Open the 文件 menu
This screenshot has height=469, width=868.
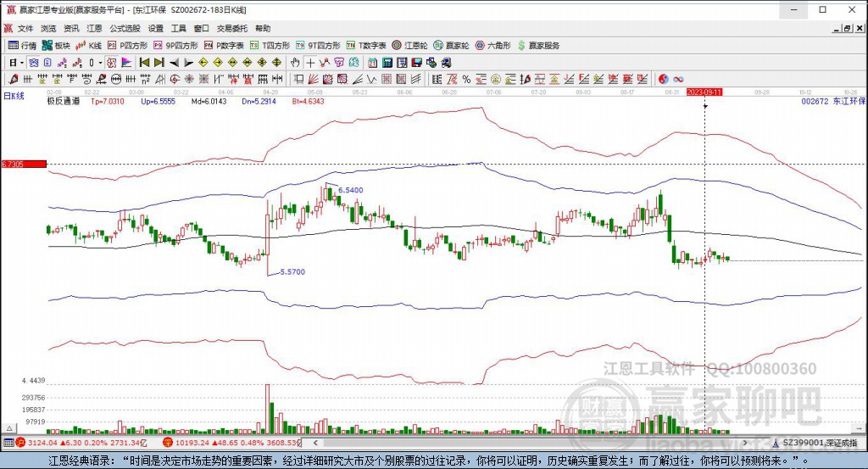click(25, 28)
